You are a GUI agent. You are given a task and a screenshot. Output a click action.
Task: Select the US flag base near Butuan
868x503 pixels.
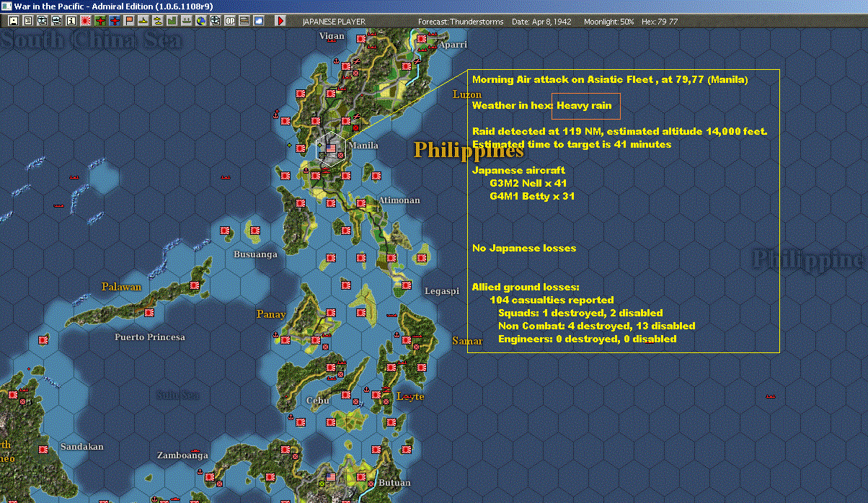pos(332,476)
